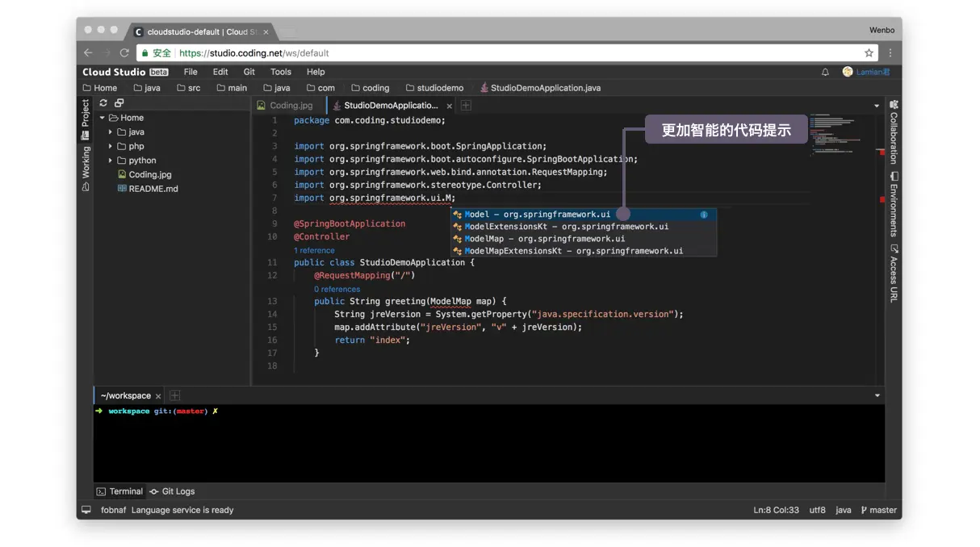
Task: Go to Home in breadcrumb
Action: (99, 88)
